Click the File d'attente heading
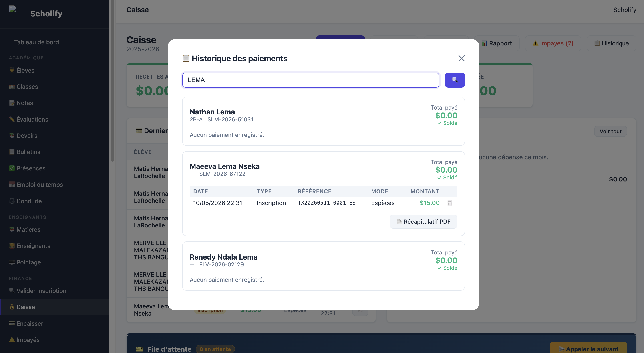Screen dimensions: 644x353 pos(169,349)
